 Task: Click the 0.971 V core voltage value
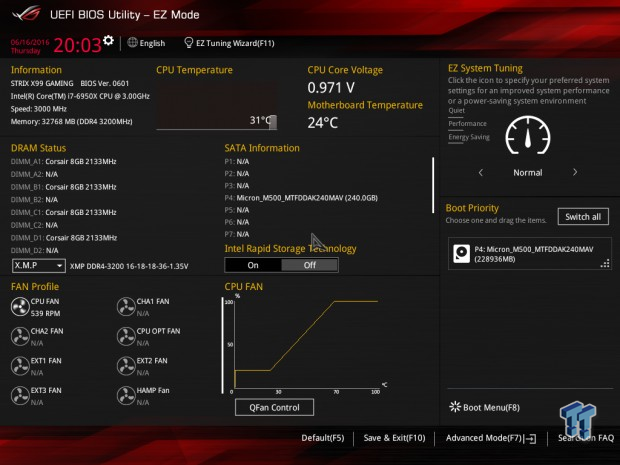coord(331,88)
